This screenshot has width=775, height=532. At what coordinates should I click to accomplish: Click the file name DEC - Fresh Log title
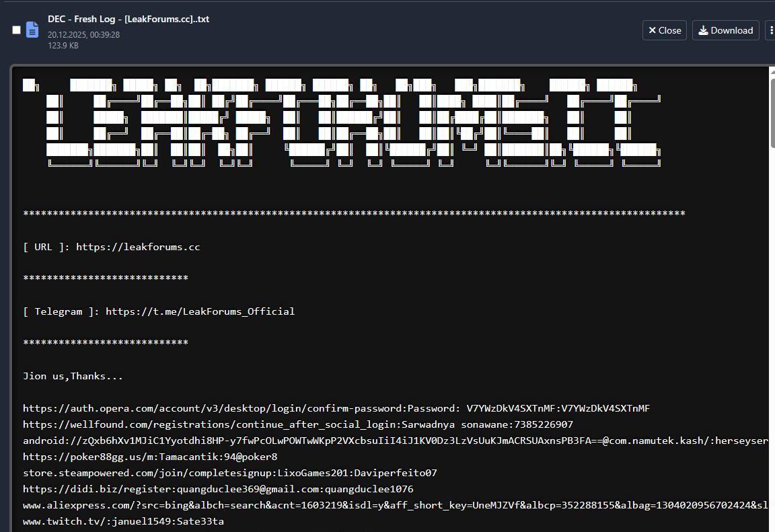tap(128, 20)
